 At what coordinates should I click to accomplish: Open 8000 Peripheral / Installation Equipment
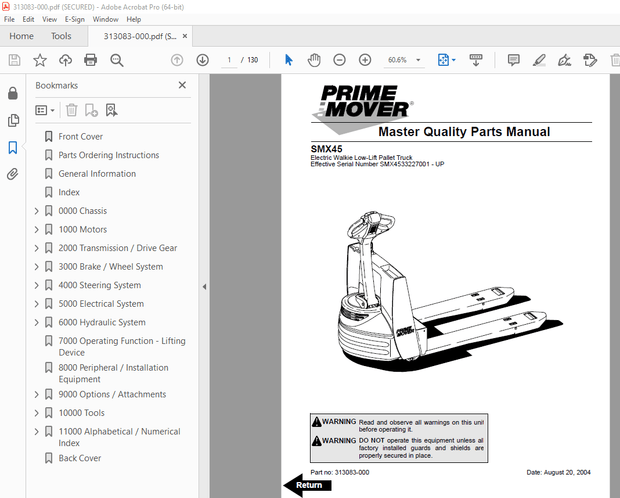113,373
